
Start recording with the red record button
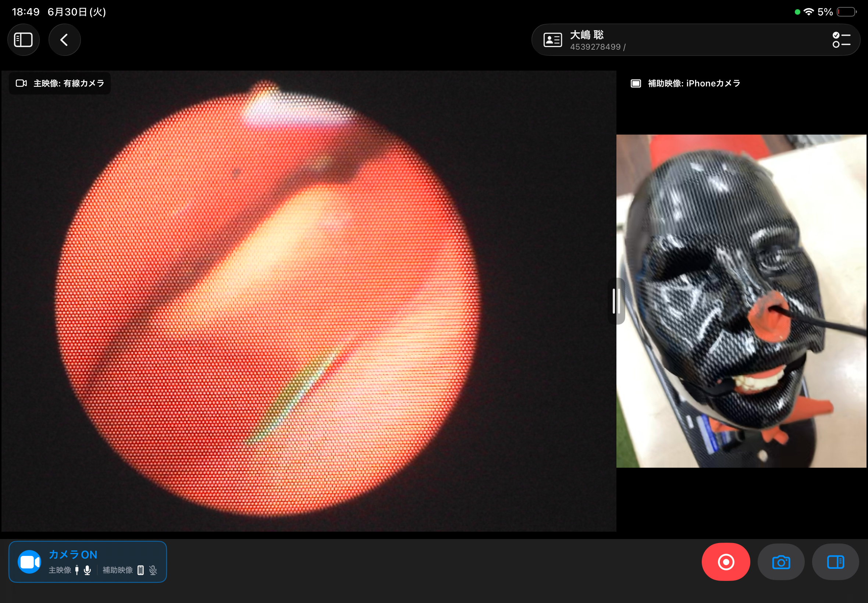[x=726, y=562]
